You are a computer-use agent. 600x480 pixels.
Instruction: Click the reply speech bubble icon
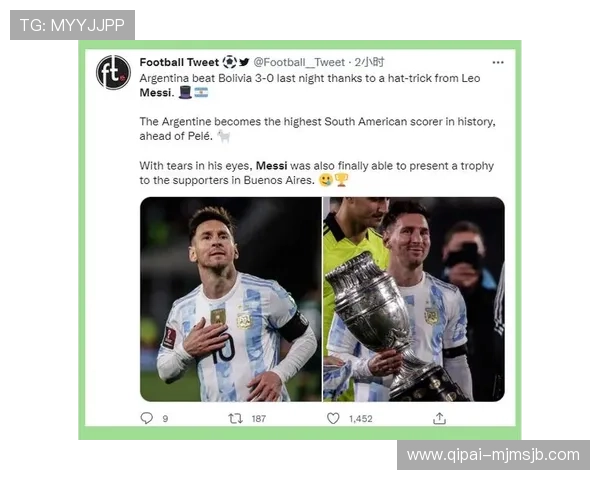pos(147,418)
